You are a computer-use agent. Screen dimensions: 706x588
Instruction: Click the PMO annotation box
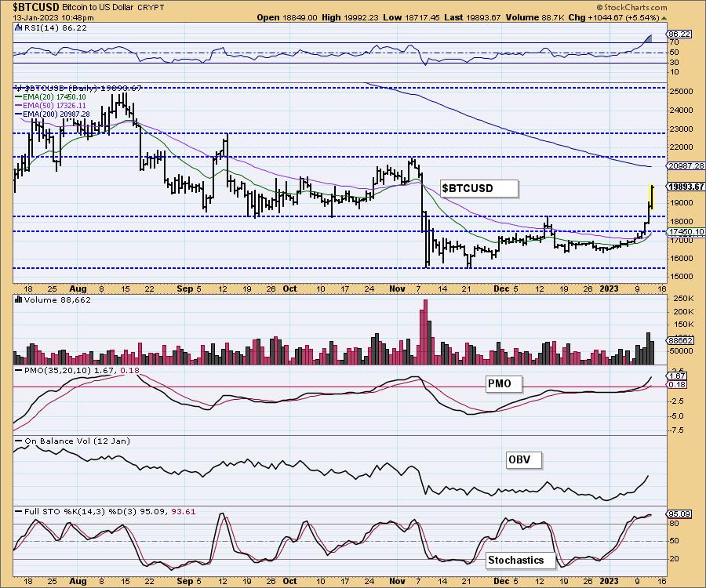(x=504, y=383)
